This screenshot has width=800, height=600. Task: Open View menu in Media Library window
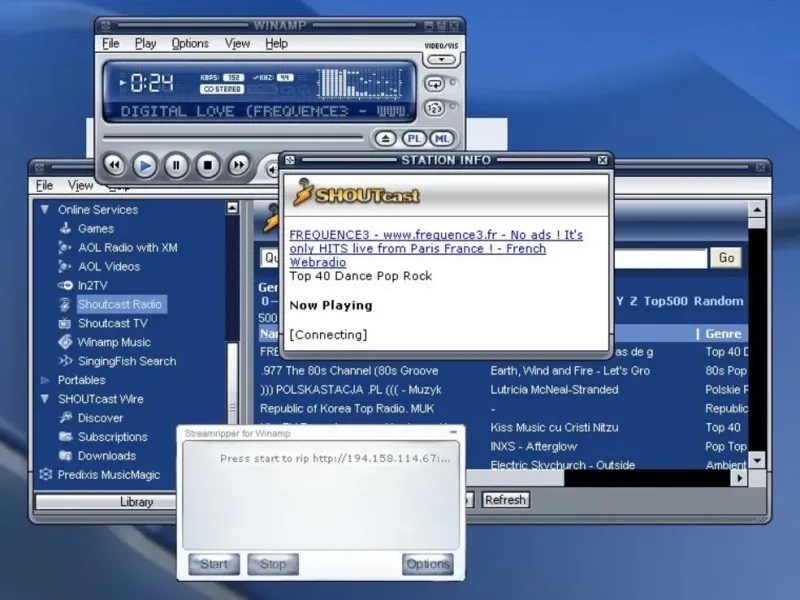pos(81,185)
